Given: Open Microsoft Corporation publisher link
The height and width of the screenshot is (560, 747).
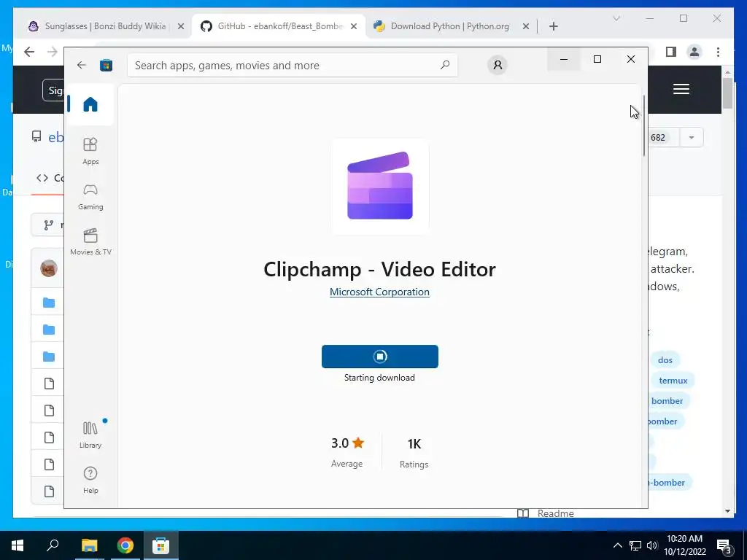Looking at the screenshot, I should (379, 292).
